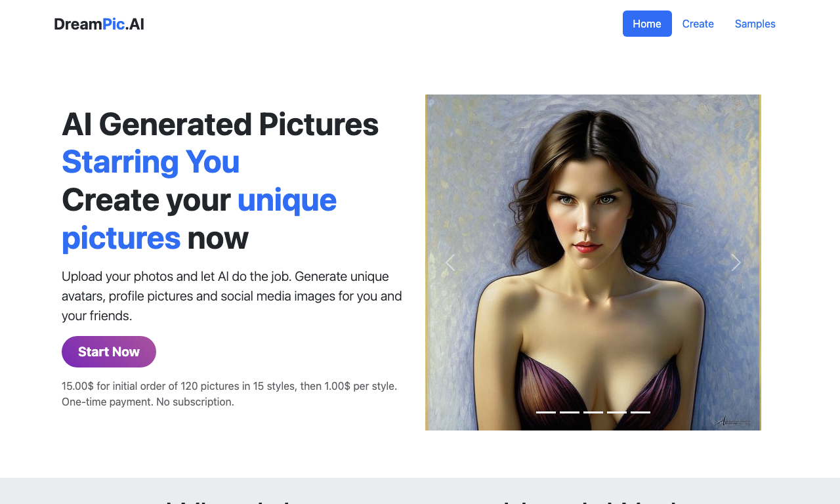This screenshot has width=840, height=504.
Task: Select the fourth carousel indicator
Action: pos(617,412)
